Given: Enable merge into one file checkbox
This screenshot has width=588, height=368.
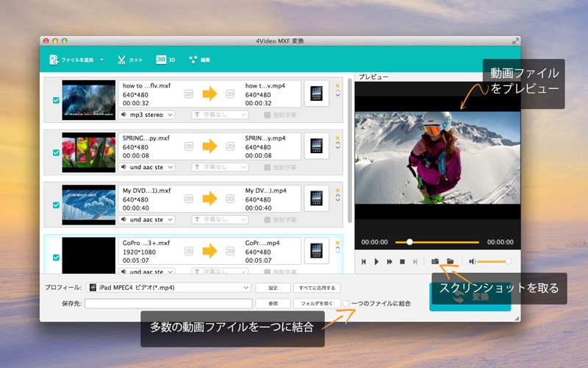Looking at the screenshot, I should (x=345, y=303).
